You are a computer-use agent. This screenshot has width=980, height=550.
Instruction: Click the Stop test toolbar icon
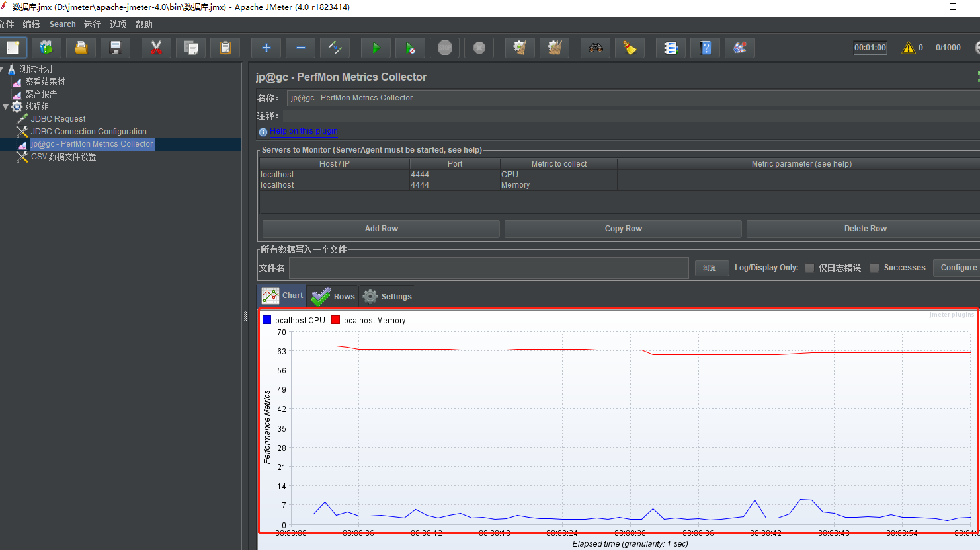[445, 48]
